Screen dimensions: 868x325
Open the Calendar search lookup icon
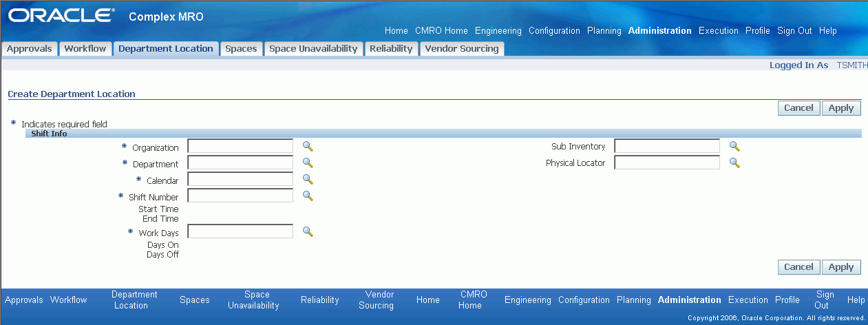(308, 179)
